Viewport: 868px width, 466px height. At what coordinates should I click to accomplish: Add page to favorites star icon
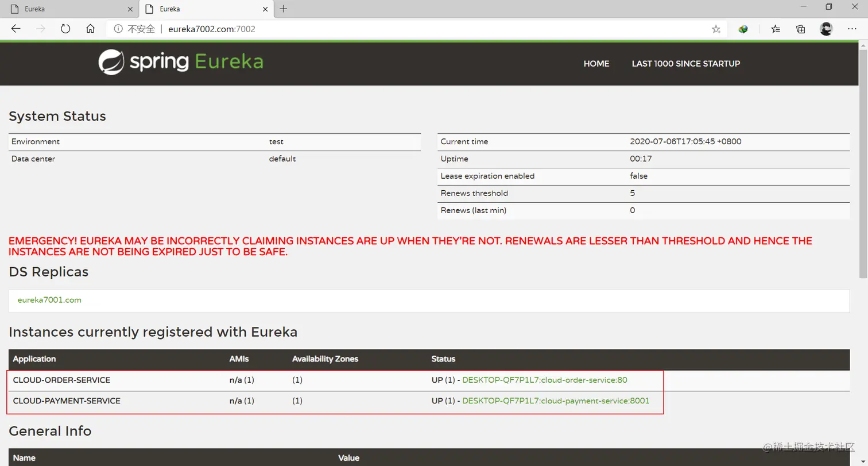[716, 29]
